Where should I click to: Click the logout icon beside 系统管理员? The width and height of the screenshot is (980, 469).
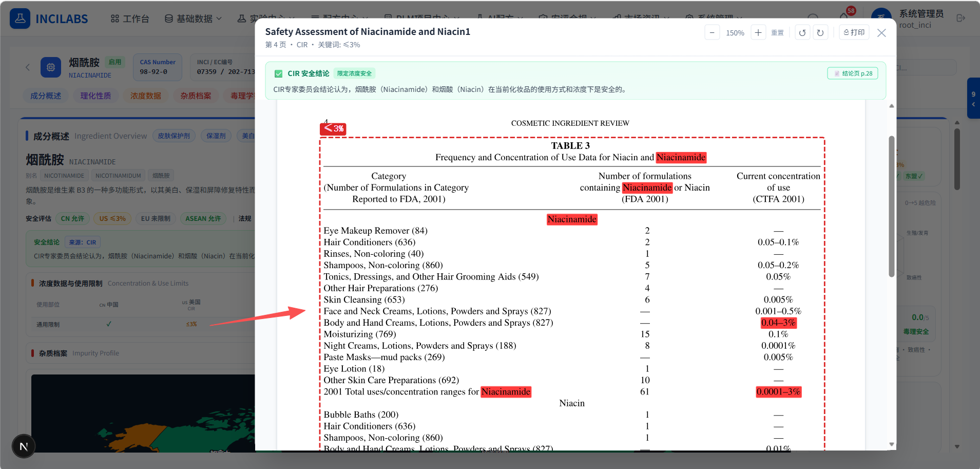tap(960, 18)
